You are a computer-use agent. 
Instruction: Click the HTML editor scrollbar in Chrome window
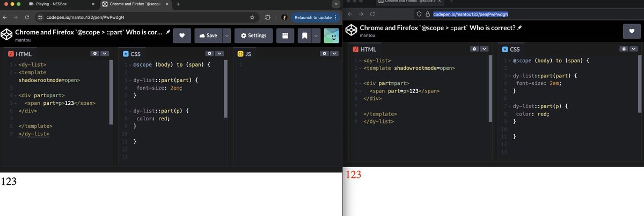(111, 92)
